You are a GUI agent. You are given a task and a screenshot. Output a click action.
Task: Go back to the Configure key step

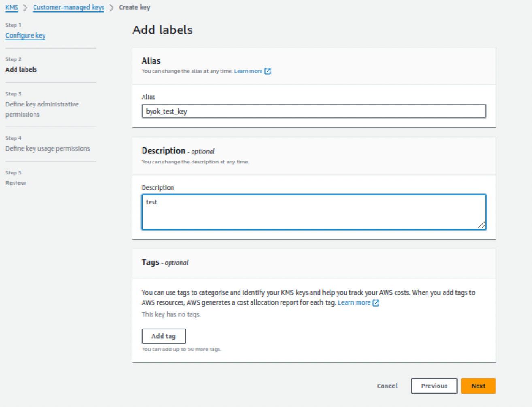(25, 36)
